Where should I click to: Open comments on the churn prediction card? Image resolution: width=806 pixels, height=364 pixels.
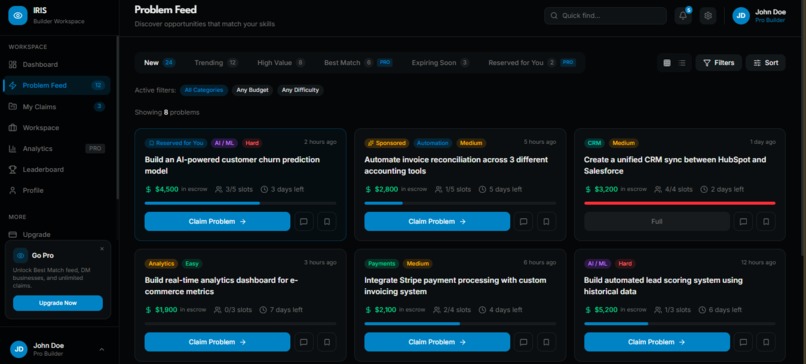(x=304, y=222)
